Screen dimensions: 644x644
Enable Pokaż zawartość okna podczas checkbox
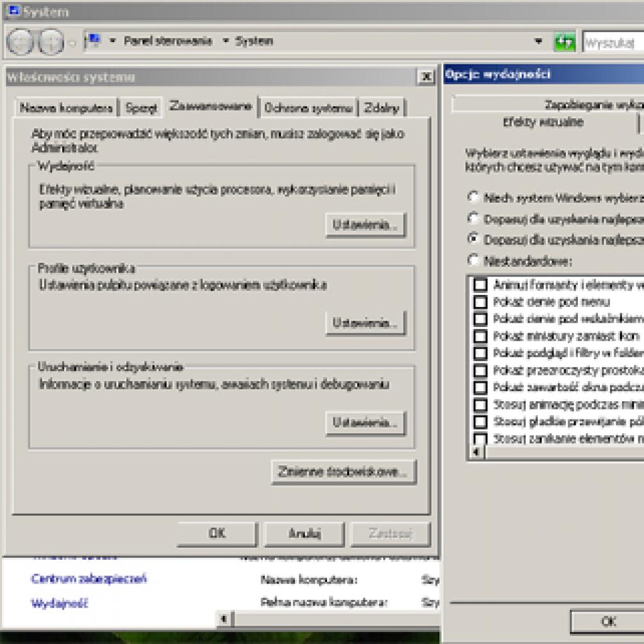[x=480, y=387]
